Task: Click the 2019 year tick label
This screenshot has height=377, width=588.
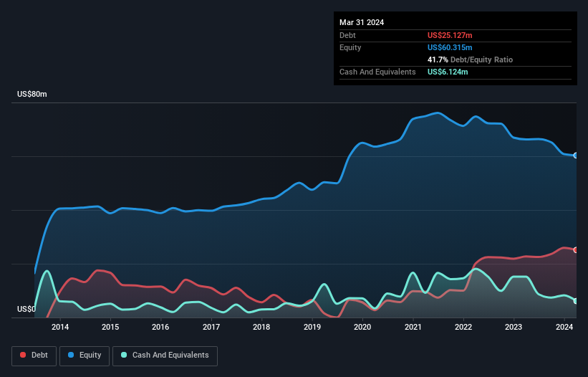Action: (x=312, y=328)
